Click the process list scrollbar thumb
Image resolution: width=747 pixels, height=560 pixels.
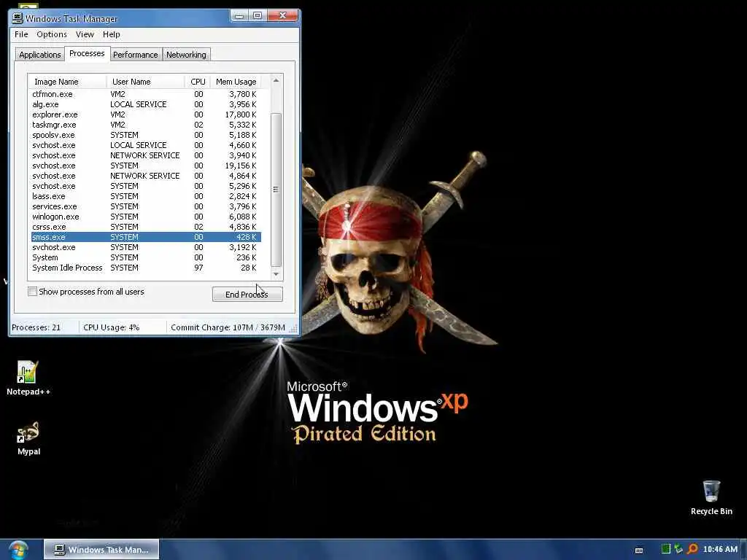click(276, 190)
